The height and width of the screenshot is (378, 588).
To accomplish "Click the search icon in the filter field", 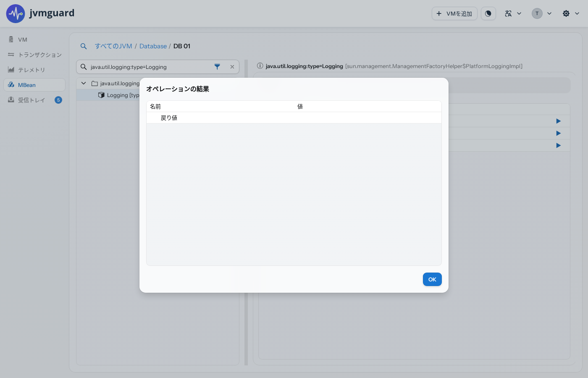I will click(84, 67).
